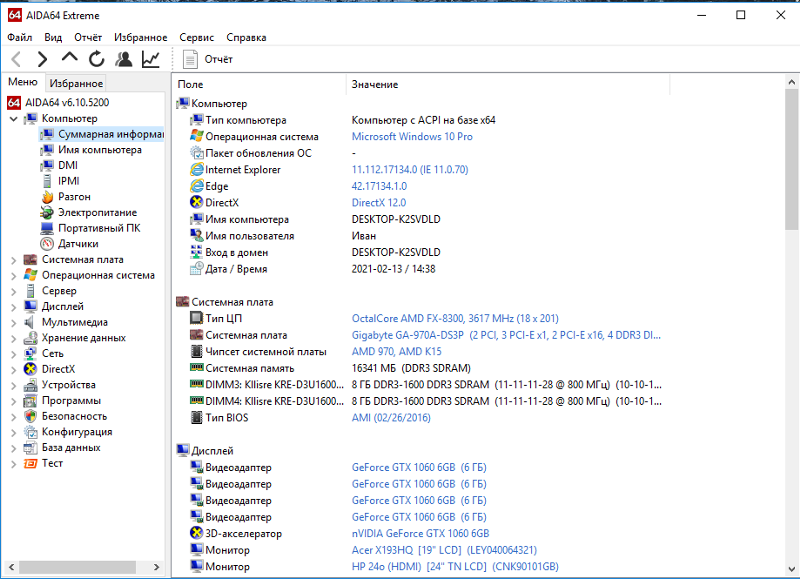Open Gigabyte GA-970A-DS3P motherboard link
The height and width of the screenshot is (579, 800).
pos(506,335)
